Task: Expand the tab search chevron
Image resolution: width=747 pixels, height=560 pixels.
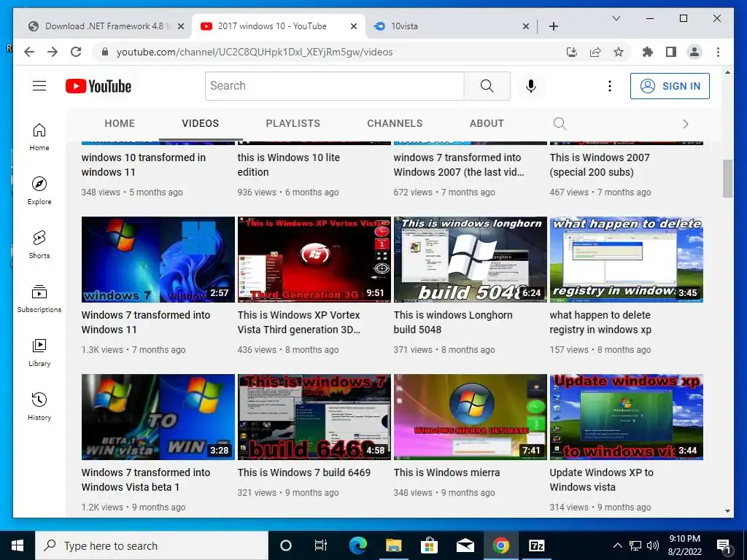Action: [x=616, y=18]
